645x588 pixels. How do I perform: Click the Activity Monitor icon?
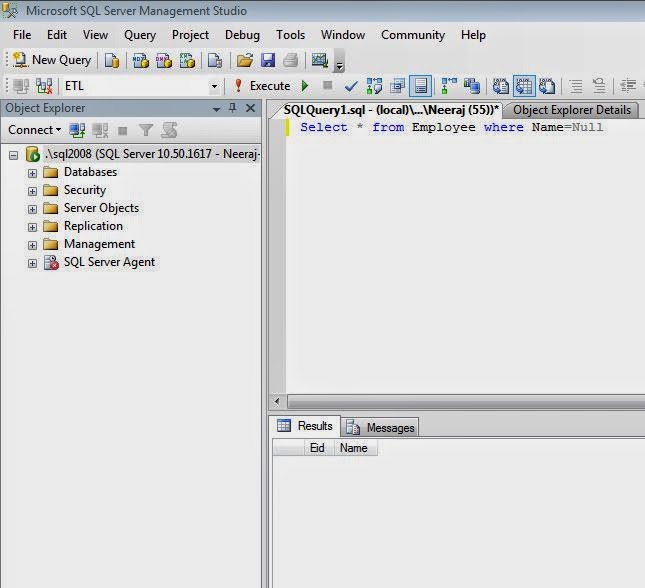(320, 60)
